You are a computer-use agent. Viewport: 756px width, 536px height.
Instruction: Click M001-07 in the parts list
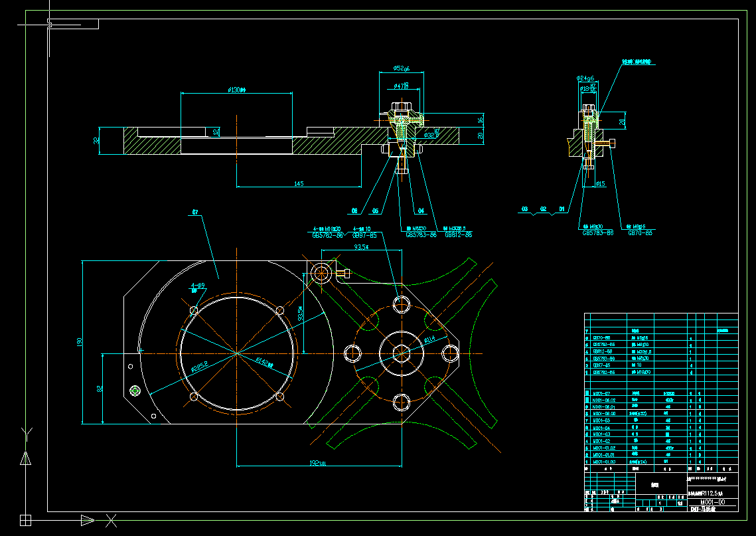click(601, 394)
